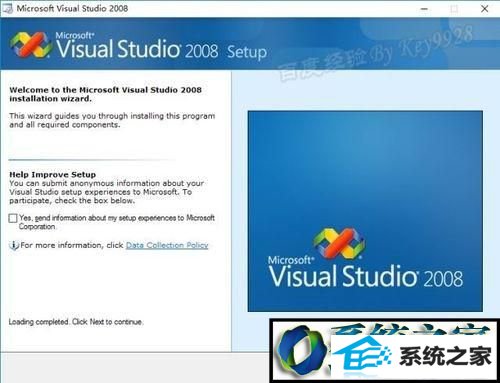Click 'Loading completed. Click Next to continue.' status text
500x383 pixels.
(76, 322)
